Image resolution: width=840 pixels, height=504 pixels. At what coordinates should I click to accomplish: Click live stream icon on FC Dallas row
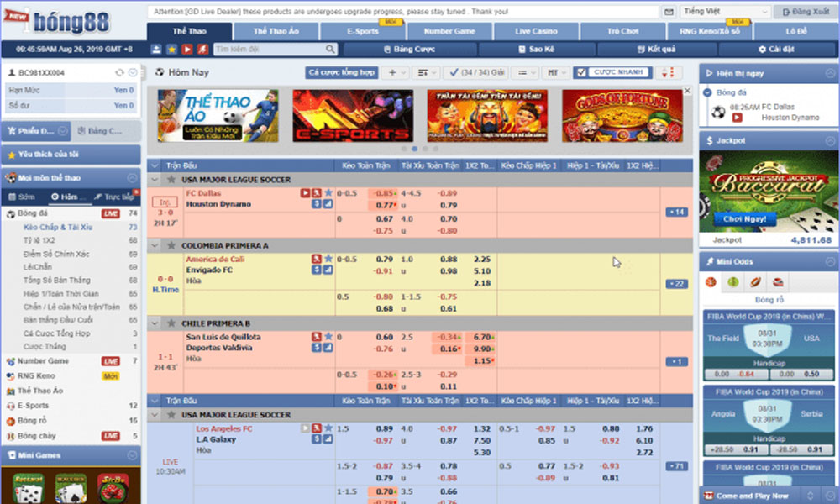(x=306, y=192)
